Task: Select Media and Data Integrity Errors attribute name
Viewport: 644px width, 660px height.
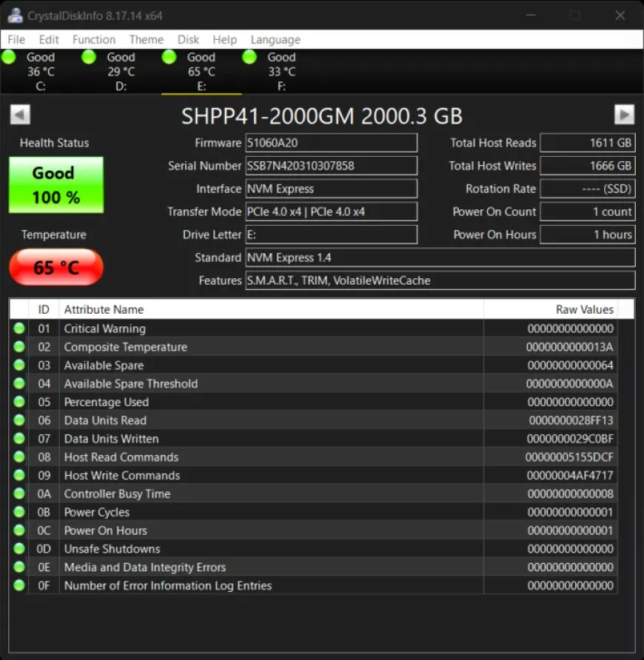Action: click(145, 568)
